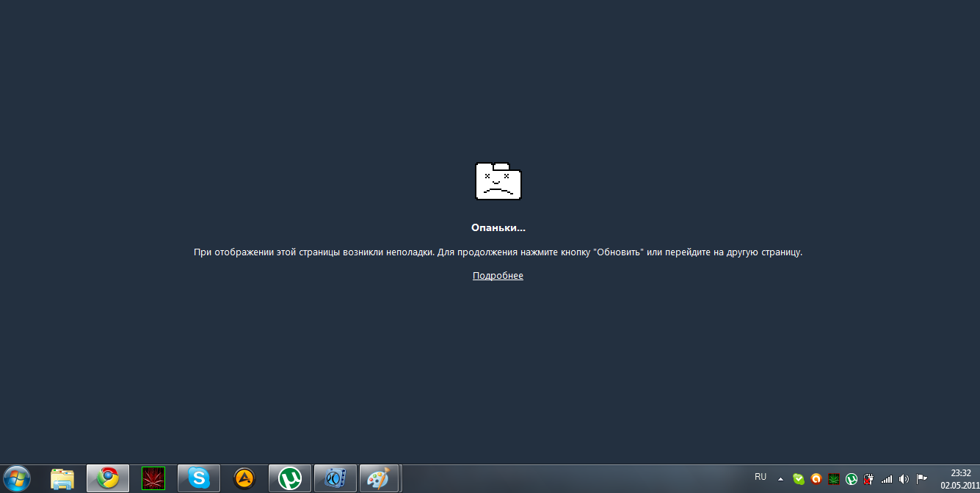Click the green leaf tray icon

833,479
